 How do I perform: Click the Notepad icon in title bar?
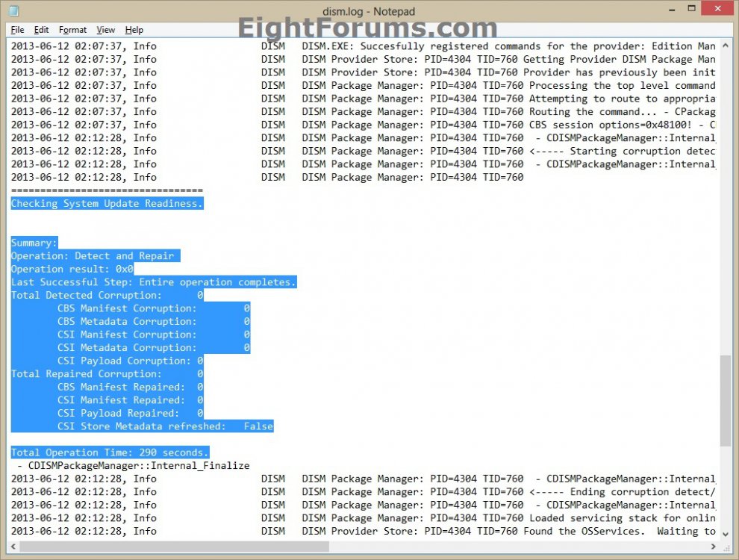[13, 11]
